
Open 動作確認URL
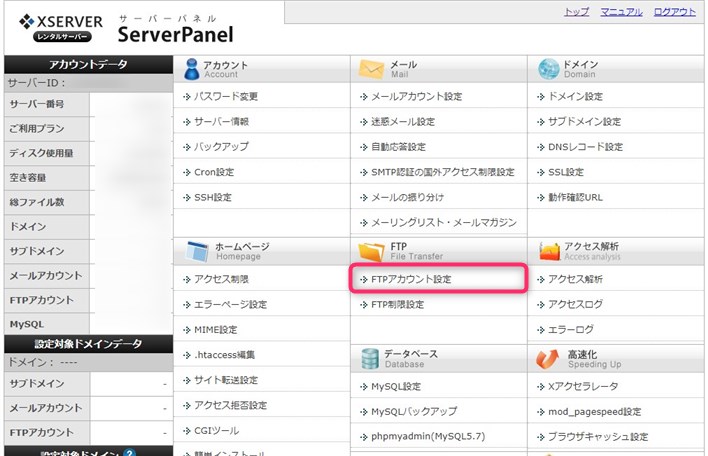point(575,197)
